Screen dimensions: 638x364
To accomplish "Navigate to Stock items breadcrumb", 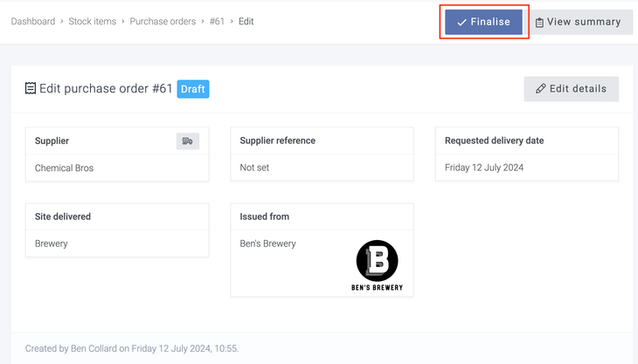I will point(93,22).
